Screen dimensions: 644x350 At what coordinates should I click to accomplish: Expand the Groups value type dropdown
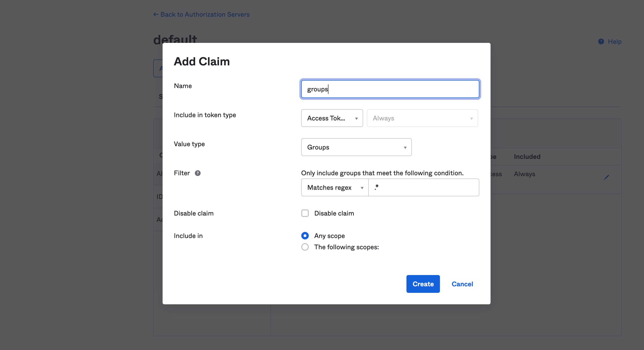(x=356, y=147)
